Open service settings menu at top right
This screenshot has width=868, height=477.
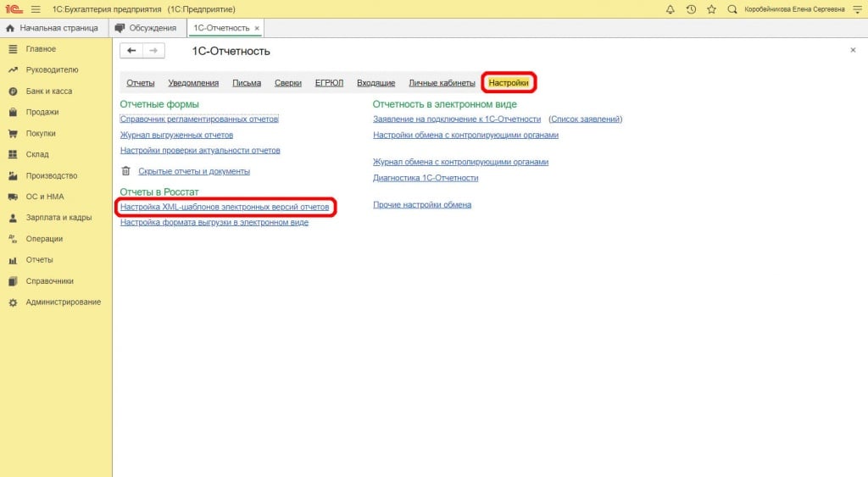[x=855, y=9]
